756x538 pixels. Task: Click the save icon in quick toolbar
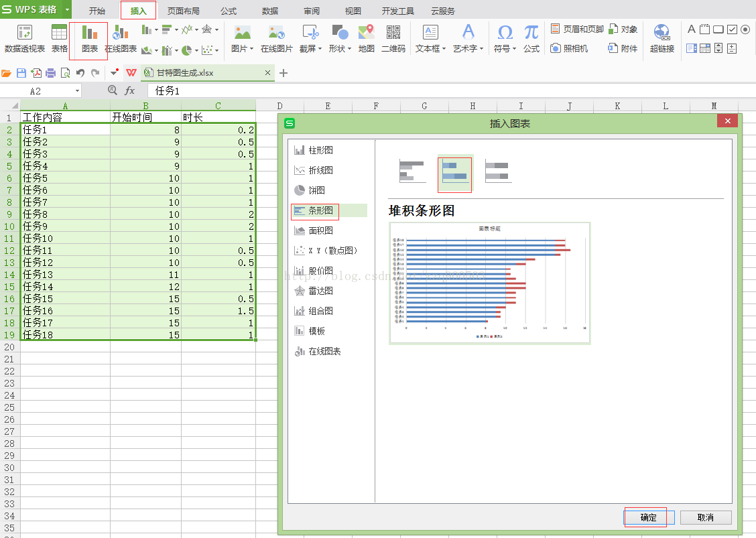(21, 73)
